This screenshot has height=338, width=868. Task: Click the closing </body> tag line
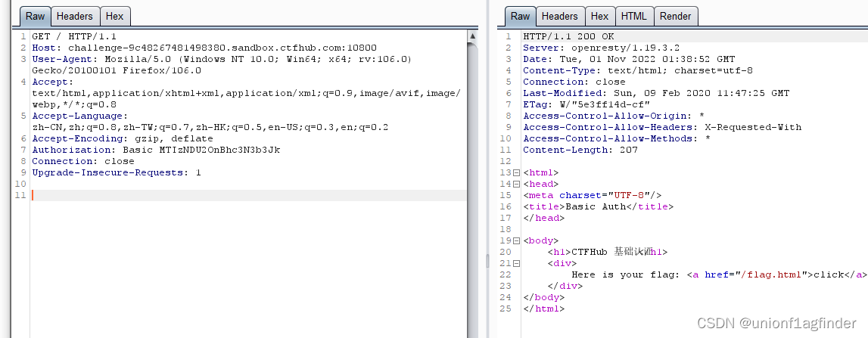click(x=543, y=298)
